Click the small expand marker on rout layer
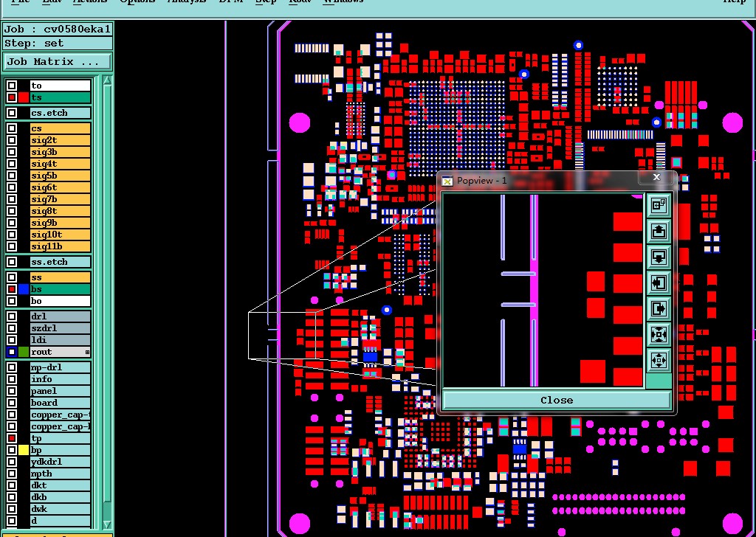 (87, 353)
